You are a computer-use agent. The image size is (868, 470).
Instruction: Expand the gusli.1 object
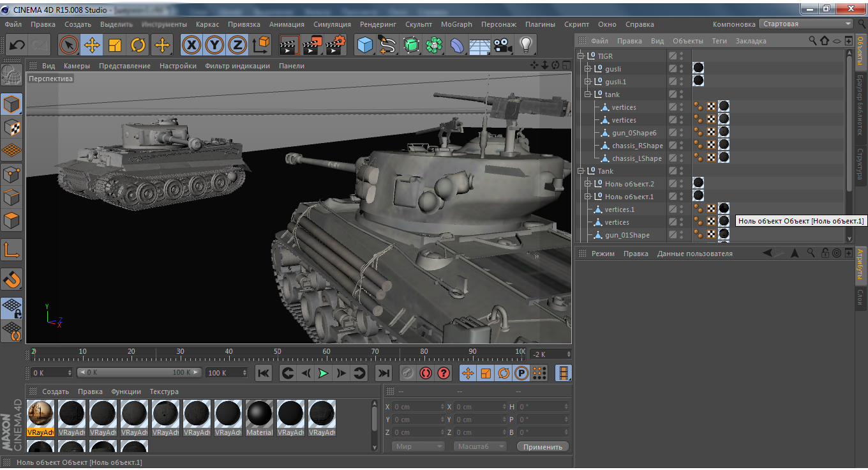click(588, 82)
